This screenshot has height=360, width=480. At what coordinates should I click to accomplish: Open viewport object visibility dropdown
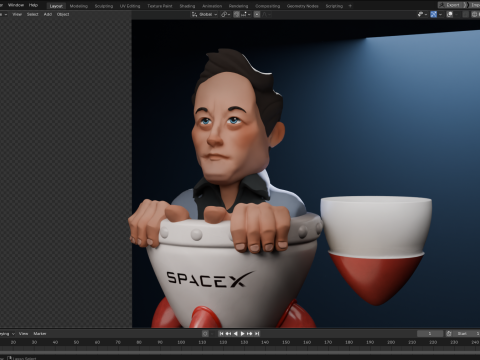click(423, 14)
